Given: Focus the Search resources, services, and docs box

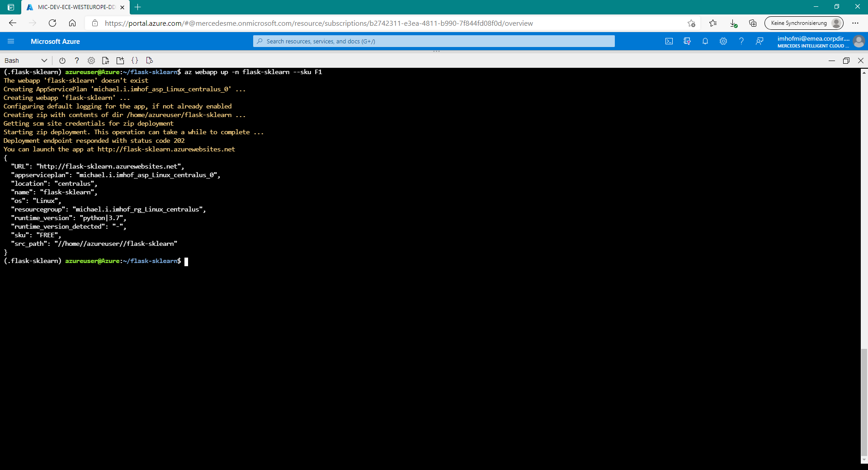Looking at the screenshot, I should tap(434, 41).
